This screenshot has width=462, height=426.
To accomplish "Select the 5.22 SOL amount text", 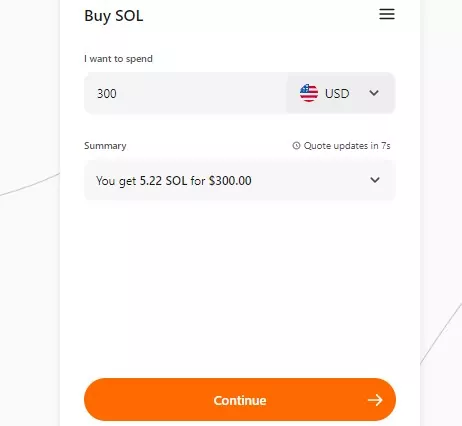I will coord(163,181).
